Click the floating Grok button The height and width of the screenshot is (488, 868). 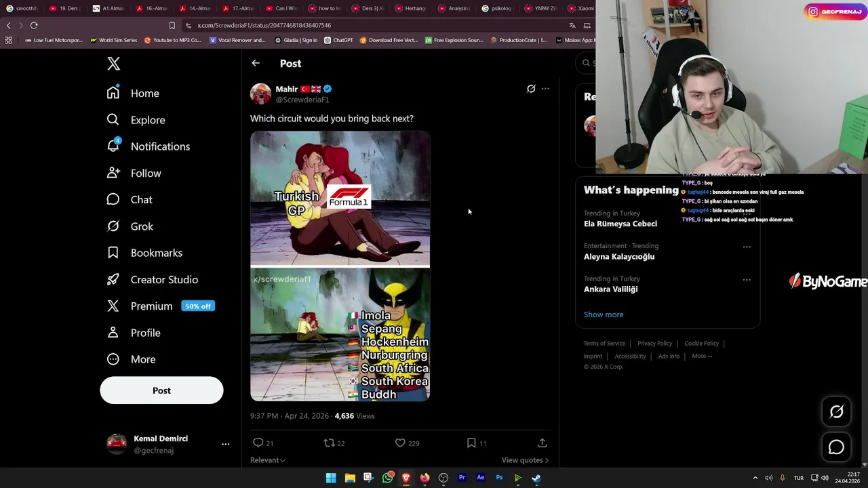coord(836,411)
